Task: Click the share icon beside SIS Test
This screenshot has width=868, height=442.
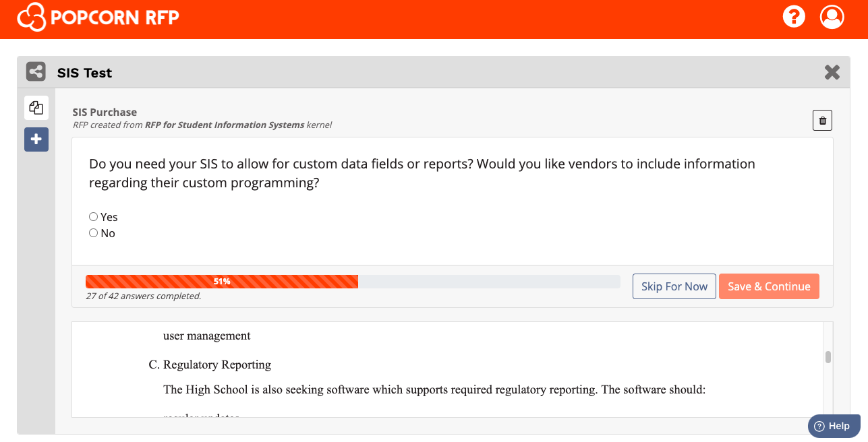Action: point(35,72)
